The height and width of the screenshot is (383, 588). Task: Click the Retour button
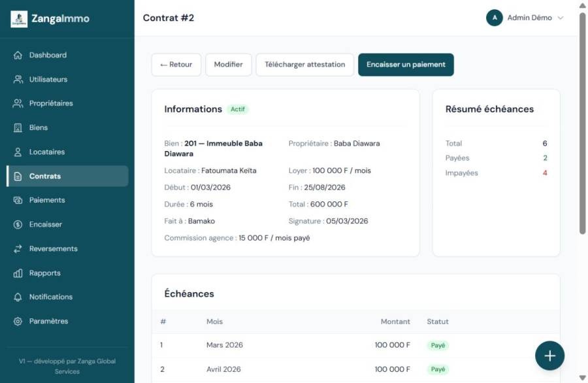176,65
